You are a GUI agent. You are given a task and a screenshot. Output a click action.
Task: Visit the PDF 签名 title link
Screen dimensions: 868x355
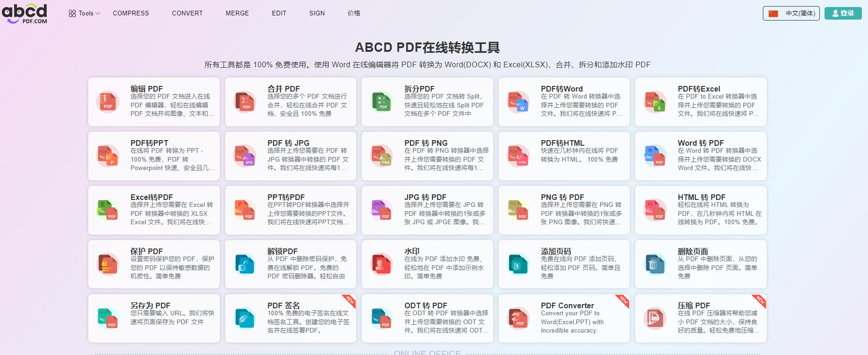pos(284,305)
